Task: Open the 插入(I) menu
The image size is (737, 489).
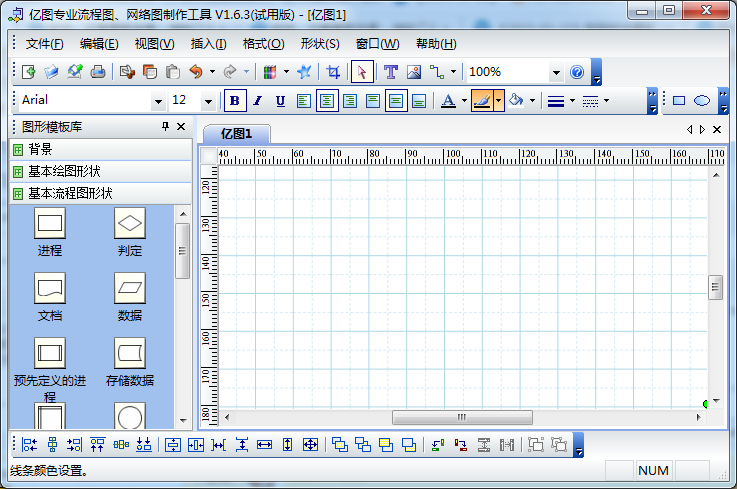Action: 208,44
